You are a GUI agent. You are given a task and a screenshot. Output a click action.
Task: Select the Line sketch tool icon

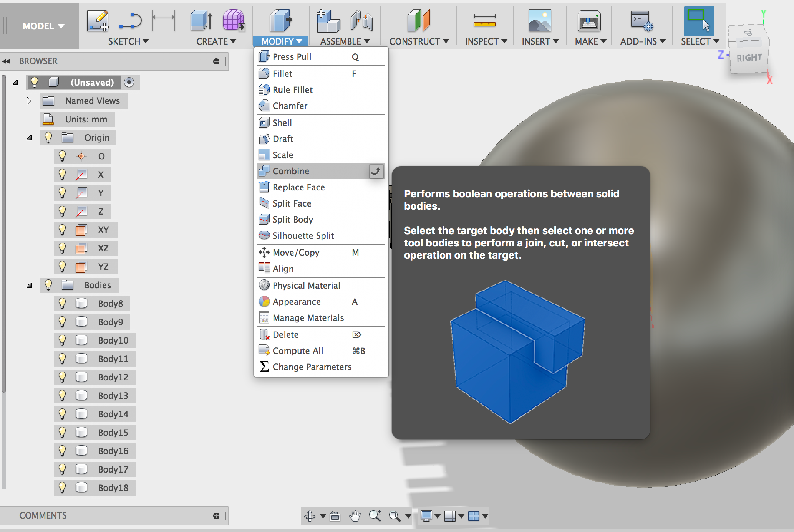(x=131, y=21)
